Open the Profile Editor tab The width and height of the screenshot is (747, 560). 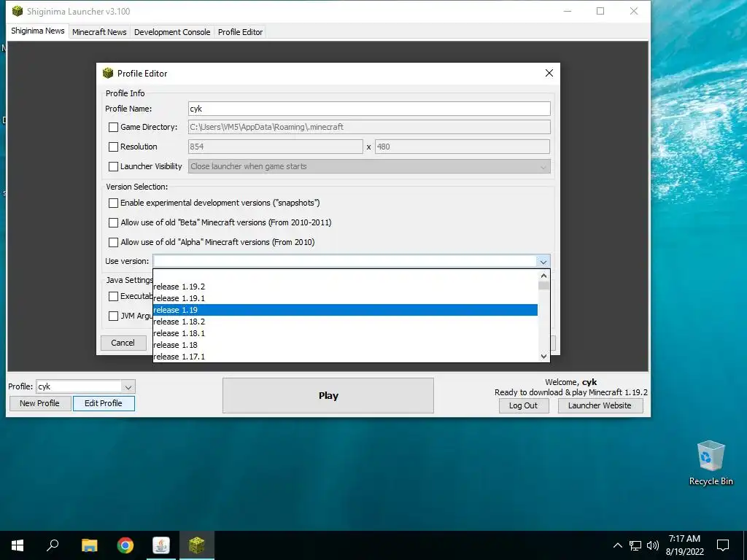pyautogui.click(x=240, y=32)
